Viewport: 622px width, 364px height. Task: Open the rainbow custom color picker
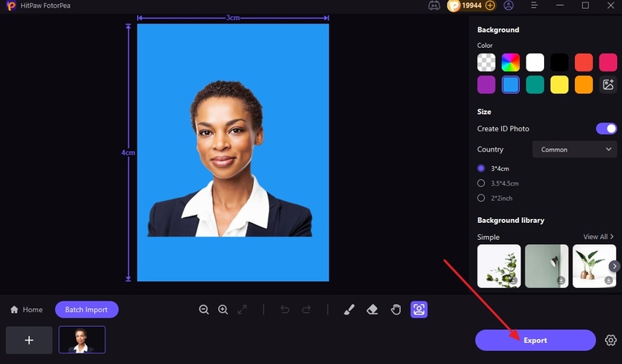pyautogui.click(x=511, y=62)
